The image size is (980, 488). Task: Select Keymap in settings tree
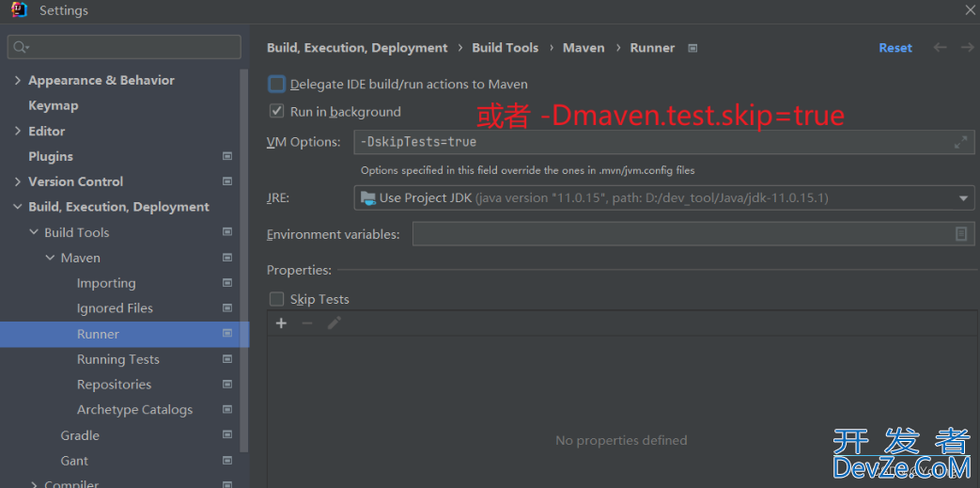pos(54,105)
